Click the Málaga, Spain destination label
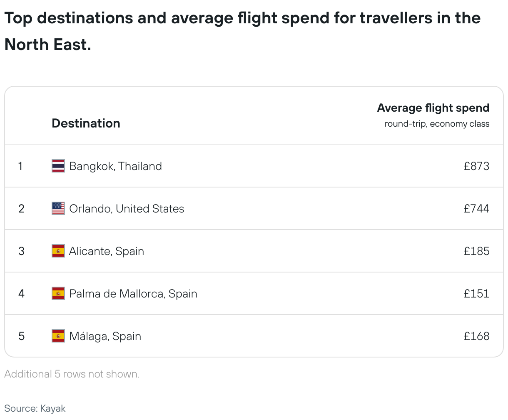This screenshot has height=420, width=508. coord(105,336)
